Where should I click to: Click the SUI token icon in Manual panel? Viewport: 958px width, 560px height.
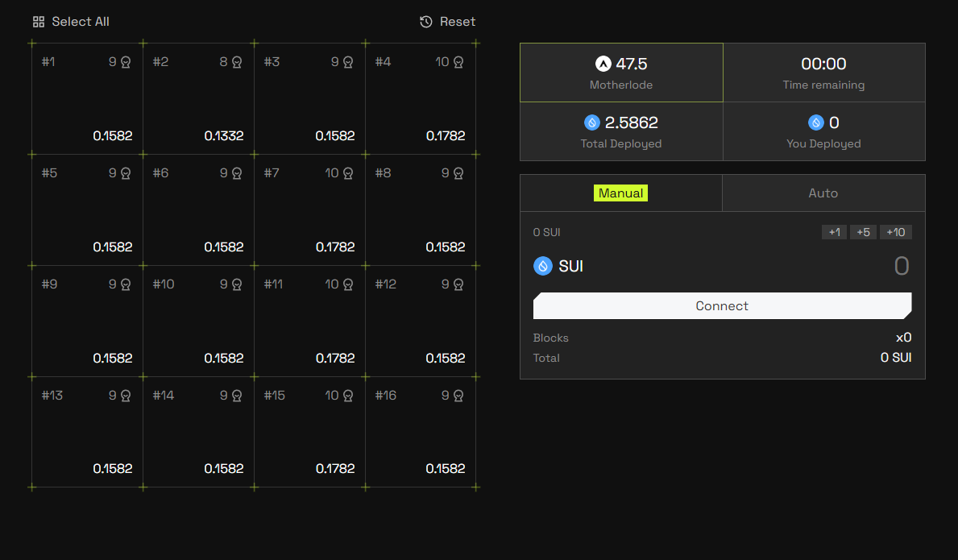(x=543, y=266)
